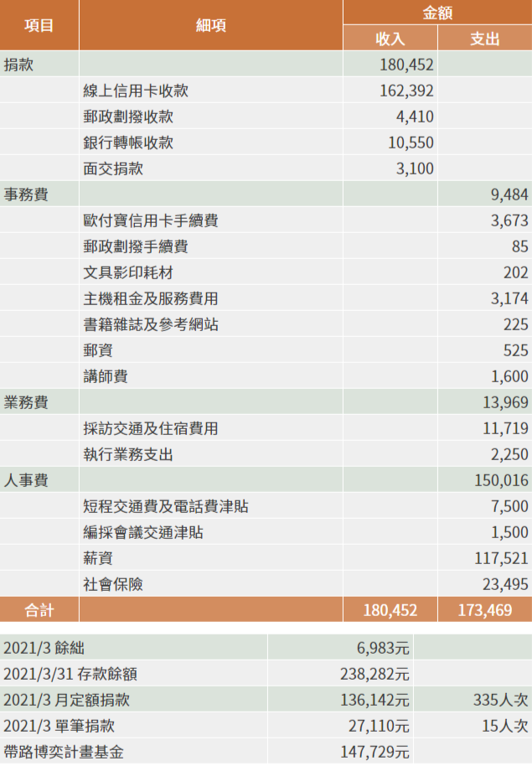The height and width of the screenshot is (766, 532).
Task: Select 線上信用卡收款 detail row
Action: pyautogui.click(x=136, y=91)
